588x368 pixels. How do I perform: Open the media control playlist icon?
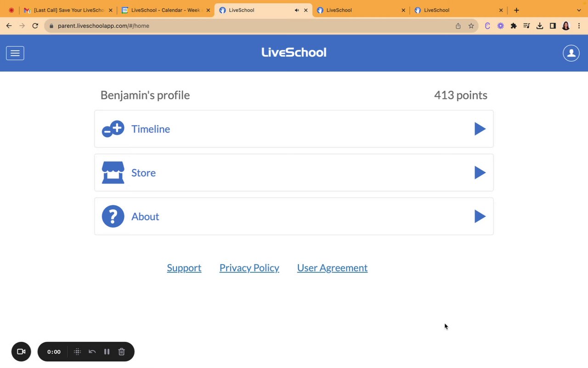[526, 26]
